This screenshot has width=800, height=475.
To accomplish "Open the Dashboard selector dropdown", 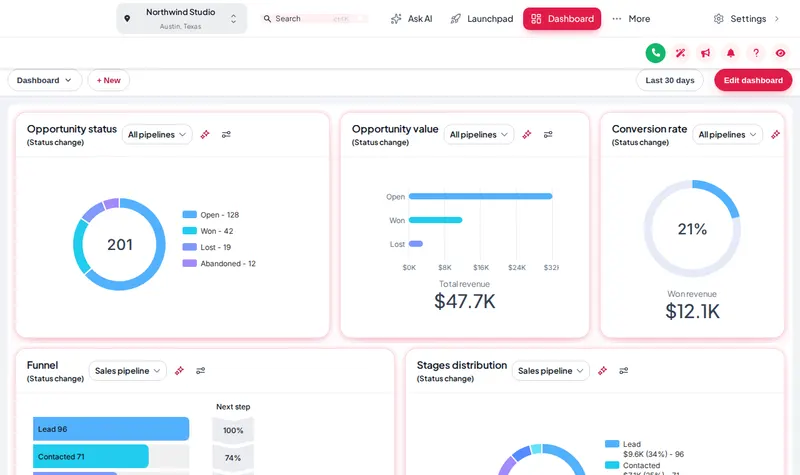I will point(45,80).
